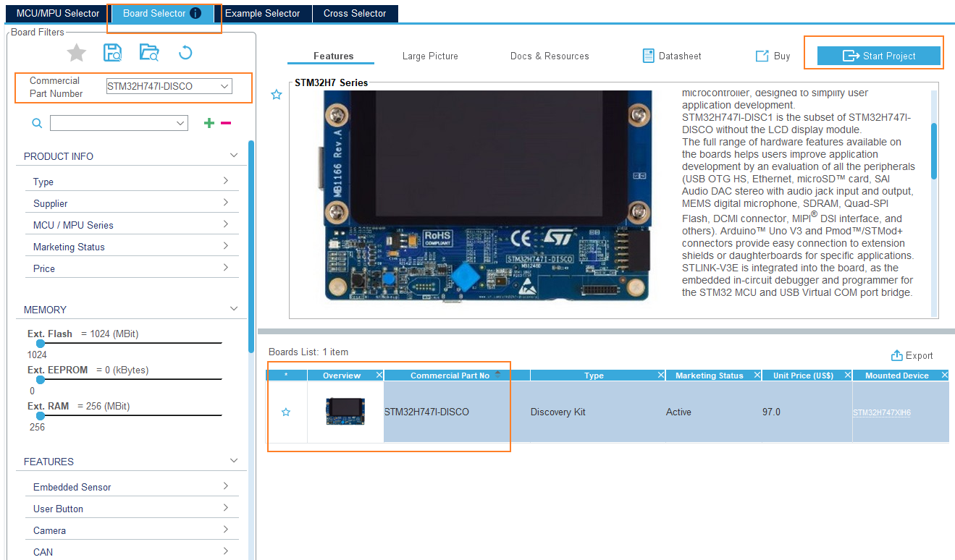955x560 pixels.
Task: Toggle favorite star beside STM32H7 Series image
Action: pos(277,95)
